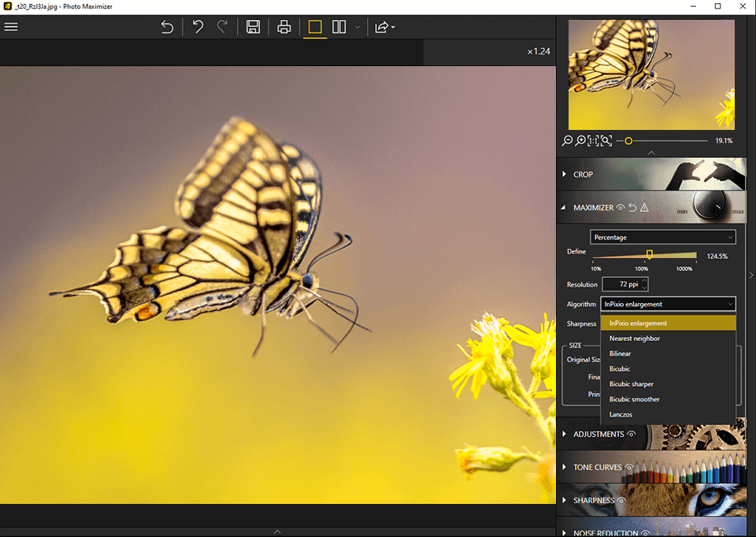
Task: Click the save disk icon
Action: (253, 27)
